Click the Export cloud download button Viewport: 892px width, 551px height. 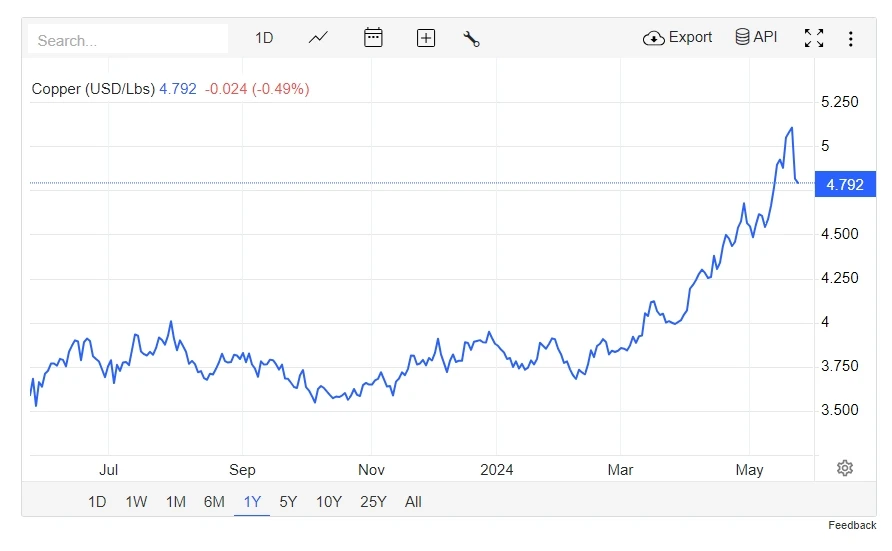[678, 38]
